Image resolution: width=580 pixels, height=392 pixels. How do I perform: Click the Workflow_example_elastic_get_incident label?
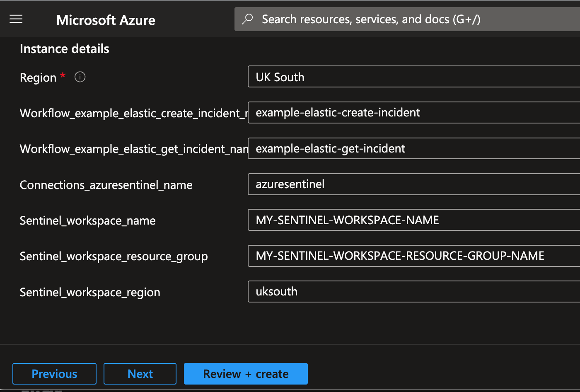pyautogui.click(x=134, y=149)
